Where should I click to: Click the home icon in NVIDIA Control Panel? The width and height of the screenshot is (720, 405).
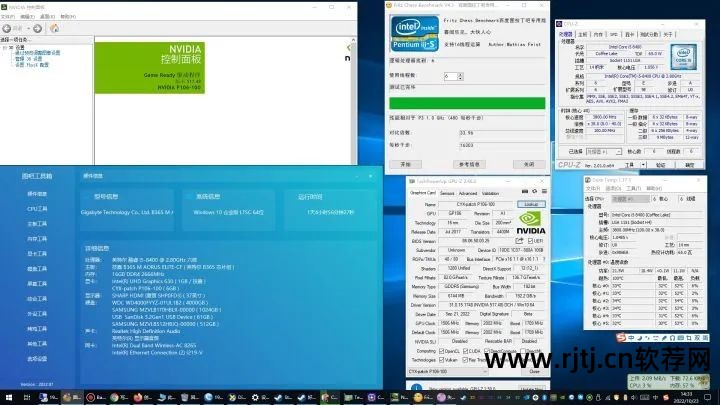tap(54, 28)
